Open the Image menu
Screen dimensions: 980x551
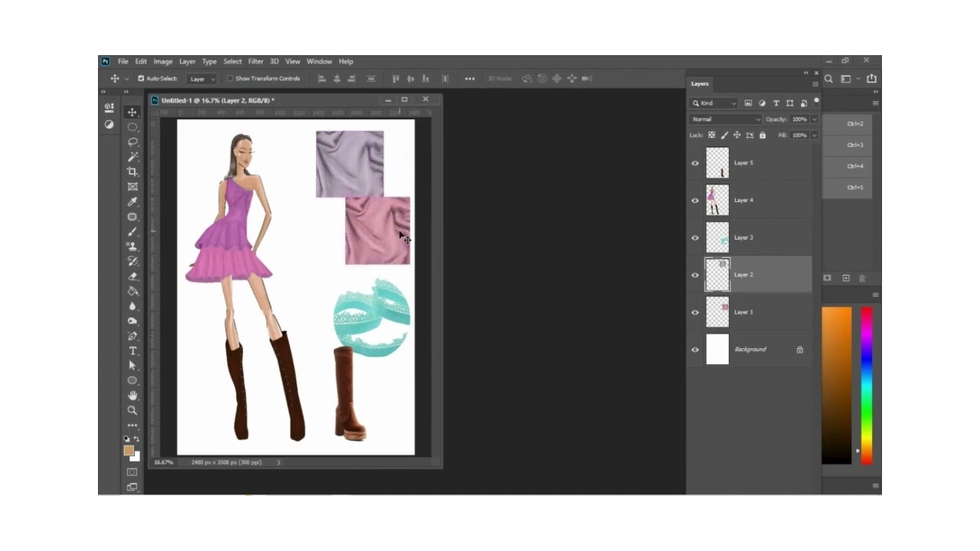tap(162, 61)
